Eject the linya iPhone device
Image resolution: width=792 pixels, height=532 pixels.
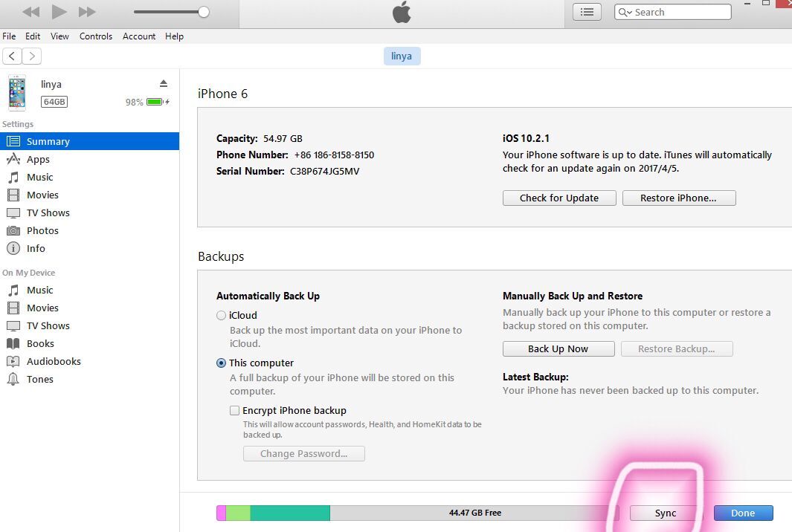point(164,83)
